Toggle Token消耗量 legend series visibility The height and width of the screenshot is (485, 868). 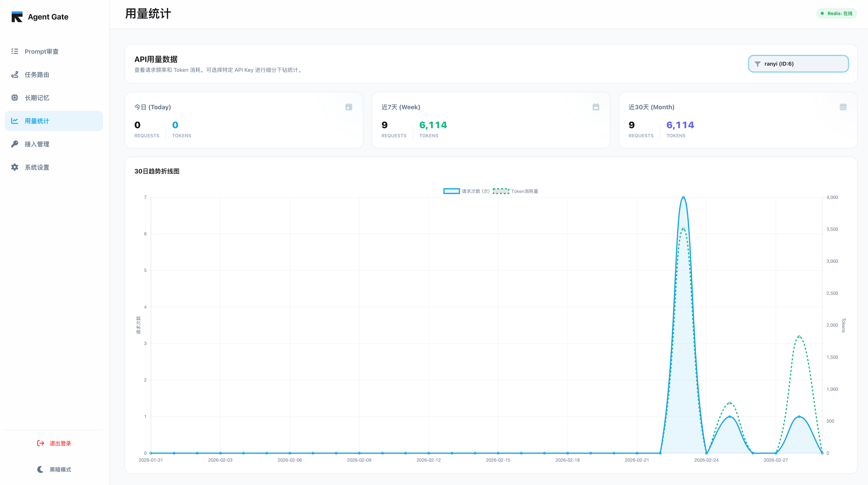pos(516,191)
